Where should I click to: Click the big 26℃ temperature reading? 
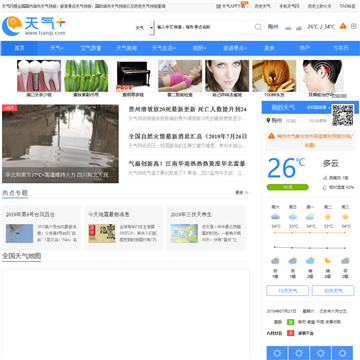point(286,168)
